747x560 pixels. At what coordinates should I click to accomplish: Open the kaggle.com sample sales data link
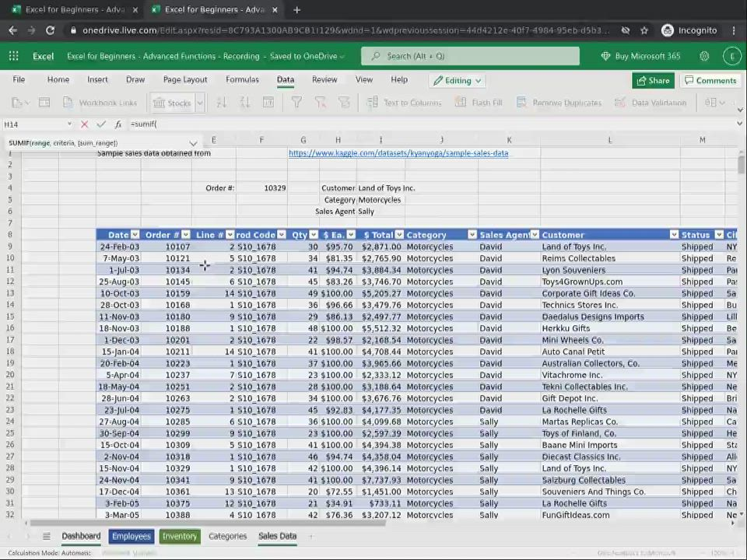pos(398,153)
